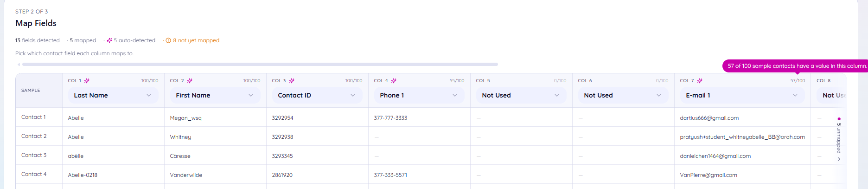
Task: Click the auto-detected sparkle icon on COL 1
Action: [87, 81]
